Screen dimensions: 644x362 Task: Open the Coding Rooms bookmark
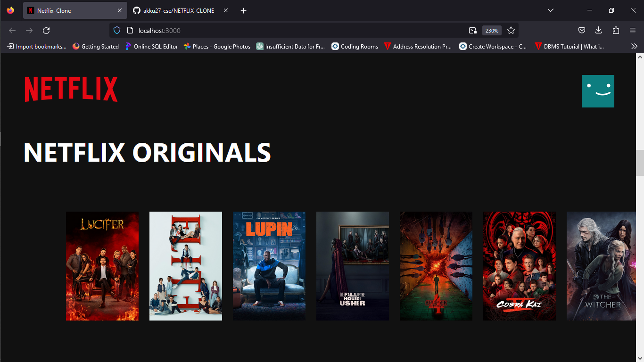click(355, 46)
